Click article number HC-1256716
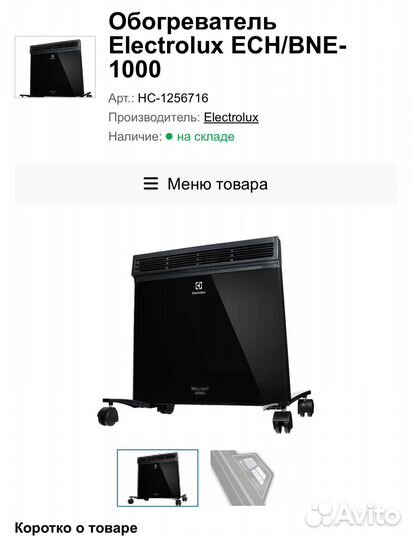The image size is (412, 540). click(x=173, y=98)
